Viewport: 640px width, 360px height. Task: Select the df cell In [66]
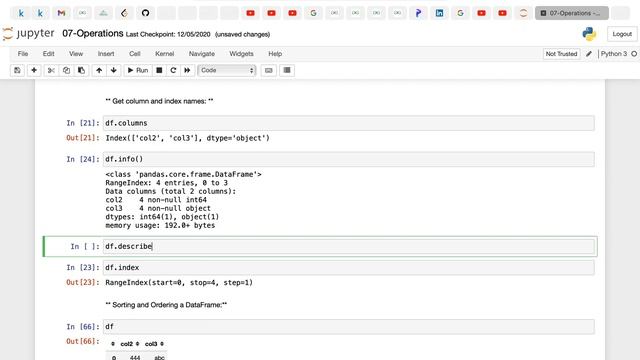[x=349, y=327]
